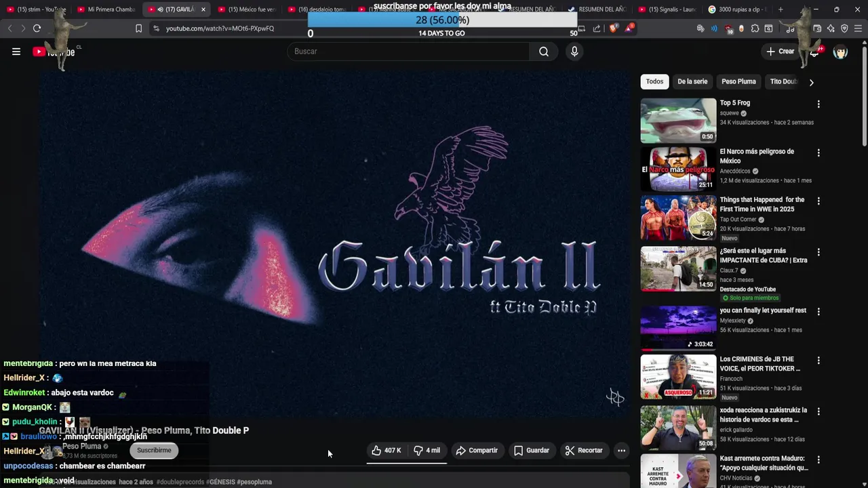Click the Buscar search field
The image size is (868, 488).
click(x=409, y=52)
